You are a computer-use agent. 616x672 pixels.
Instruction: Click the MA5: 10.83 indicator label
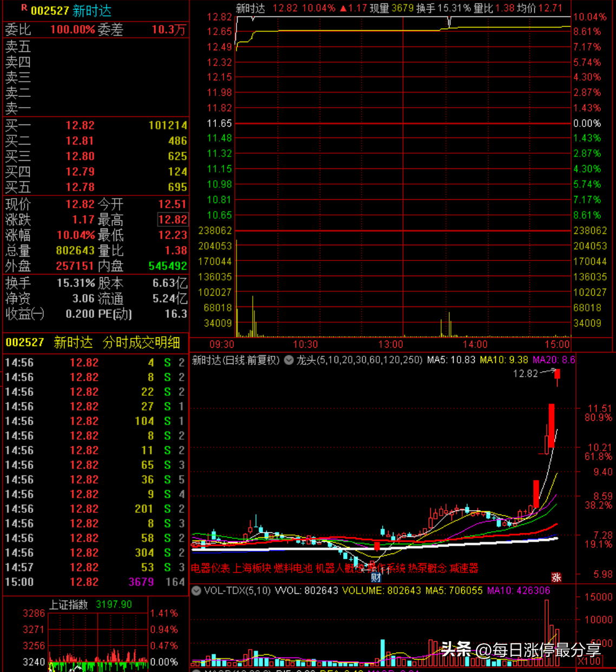tap(451, 360)
